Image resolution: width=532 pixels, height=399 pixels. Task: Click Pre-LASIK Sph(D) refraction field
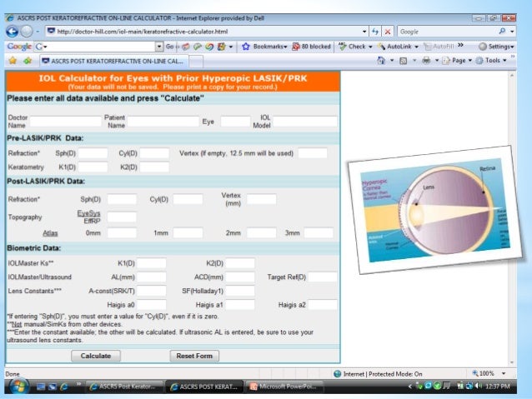93,153
